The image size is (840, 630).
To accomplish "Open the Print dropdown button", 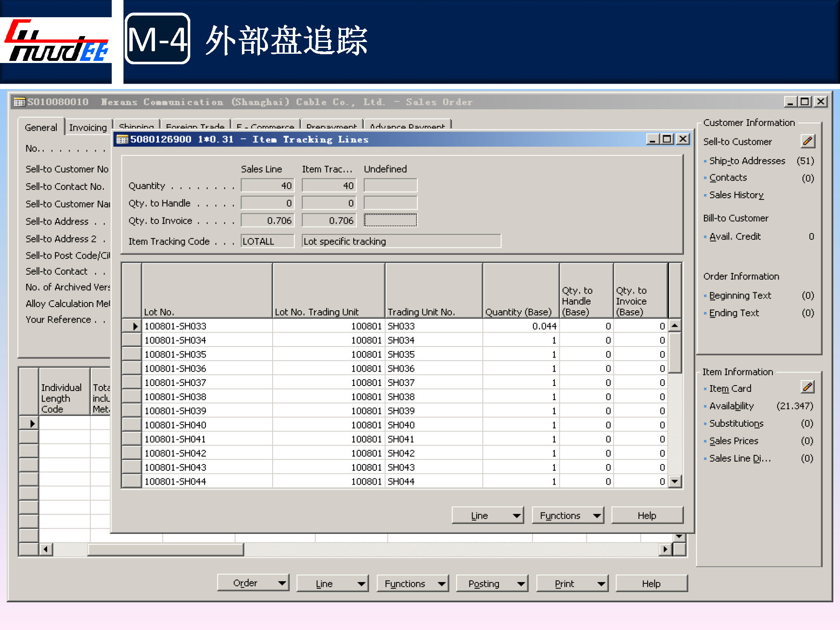I will click(572, 583).
